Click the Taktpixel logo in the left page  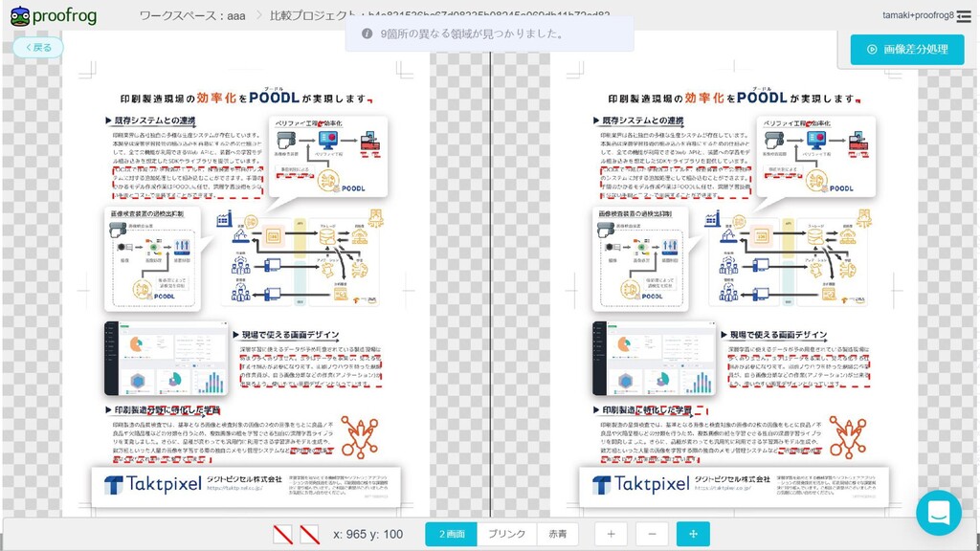(152, 484)
